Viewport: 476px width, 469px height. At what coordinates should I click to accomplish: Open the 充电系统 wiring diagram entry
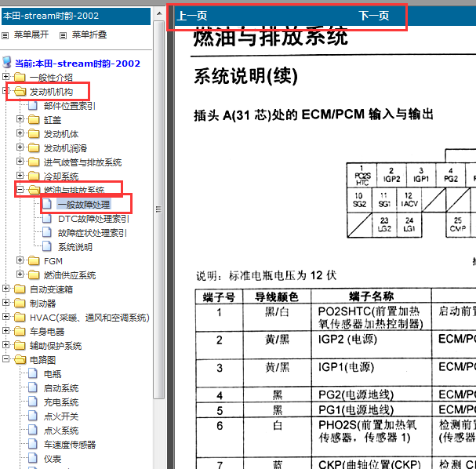(61, 402)
